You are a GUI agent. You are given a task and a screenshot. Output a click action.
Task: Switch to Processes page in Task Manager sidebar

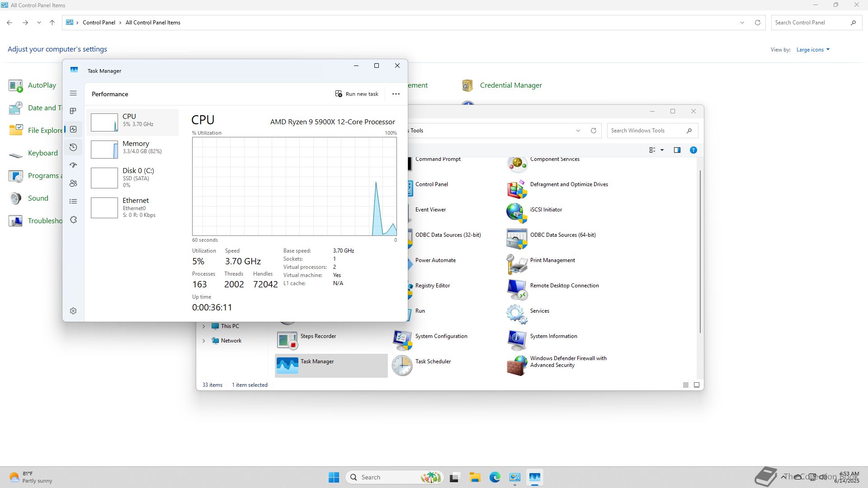tap(73, 111)
